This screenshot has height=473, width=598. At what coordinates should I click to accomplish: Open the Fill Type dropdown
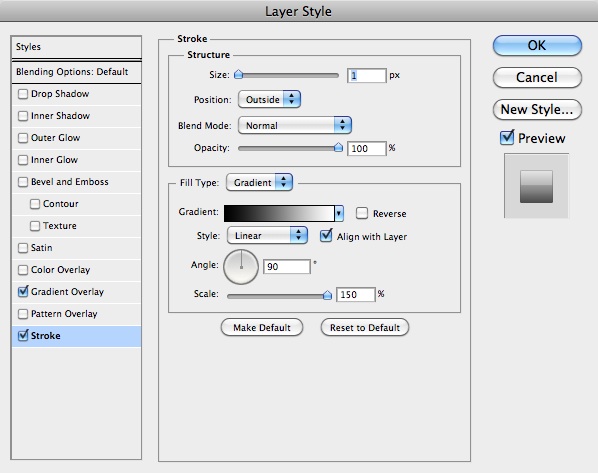tap(259, 182)
